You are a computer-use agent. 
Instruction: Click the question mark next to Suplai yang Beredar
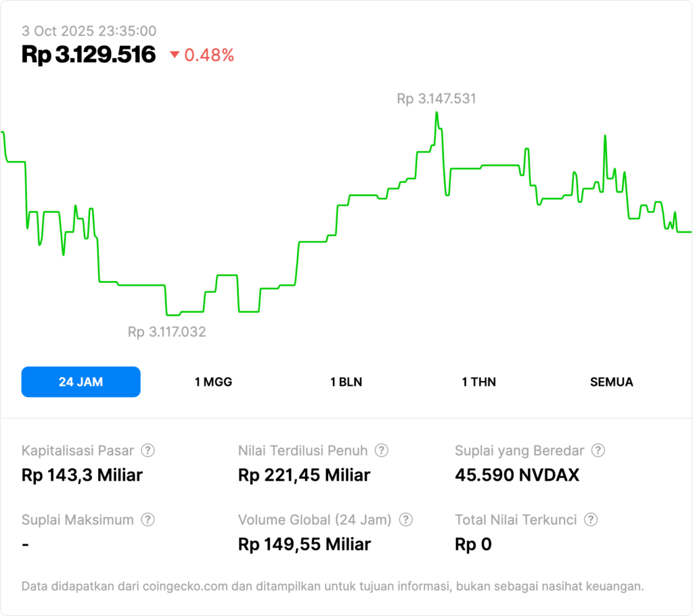[598, 450]
